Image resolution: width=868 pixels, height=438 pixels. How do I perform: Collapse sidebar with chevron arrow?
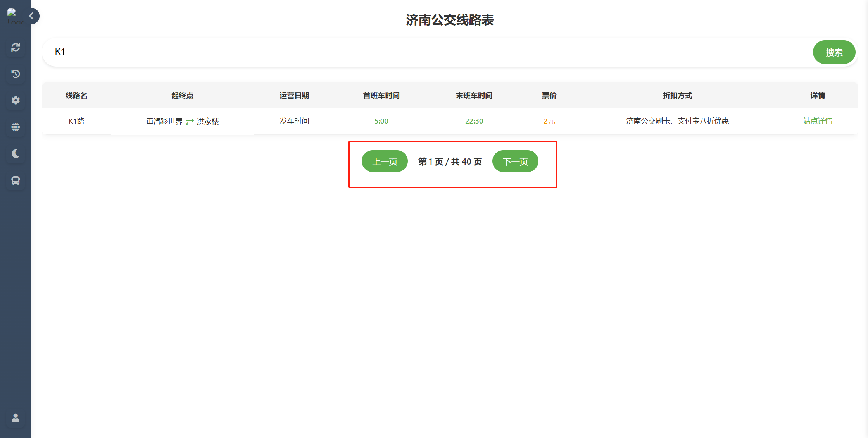click(32, 16)
